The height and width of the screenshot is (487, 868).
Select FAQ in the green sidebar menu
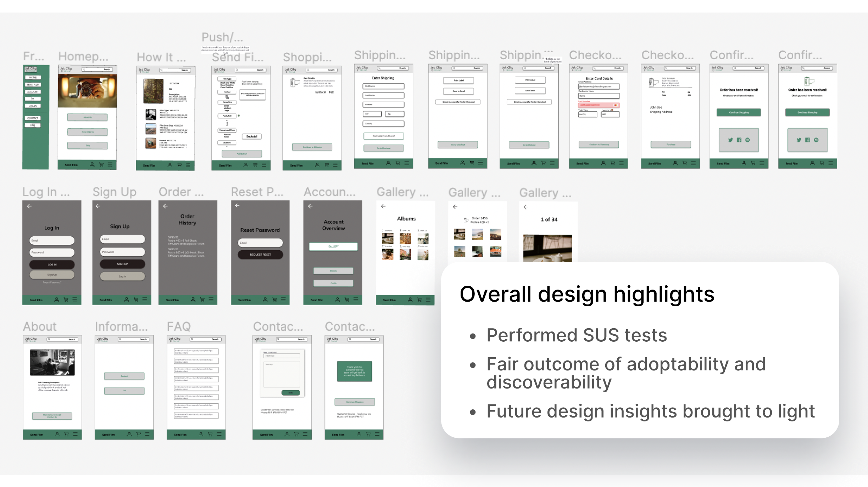33,125
